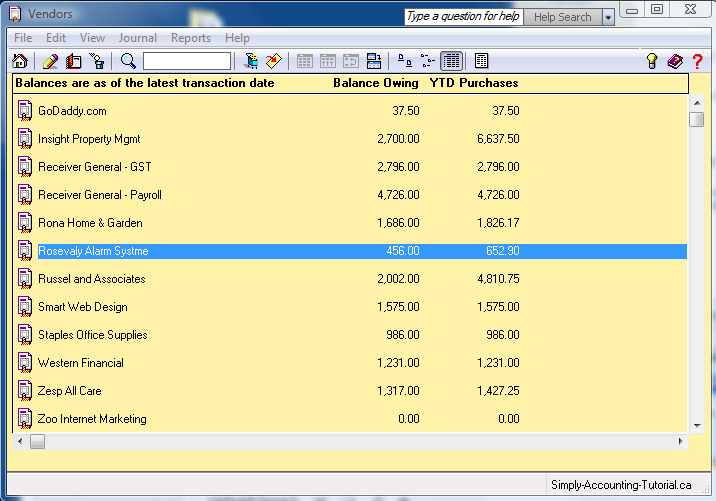Screen dimensions: 716x501
Task: Open the Purchases journal shopping cart icon
Action: click(x=251, y=61)
